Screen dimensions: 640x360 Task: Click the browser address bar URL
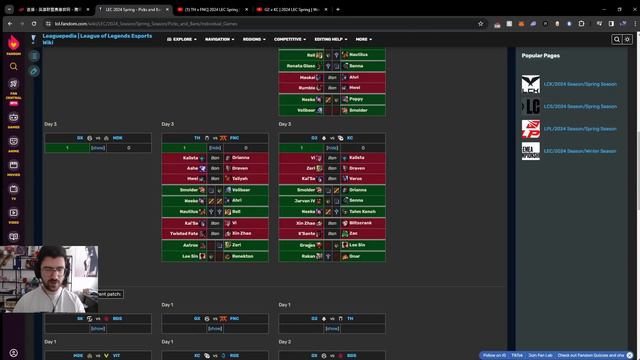[x=146, y=24]
